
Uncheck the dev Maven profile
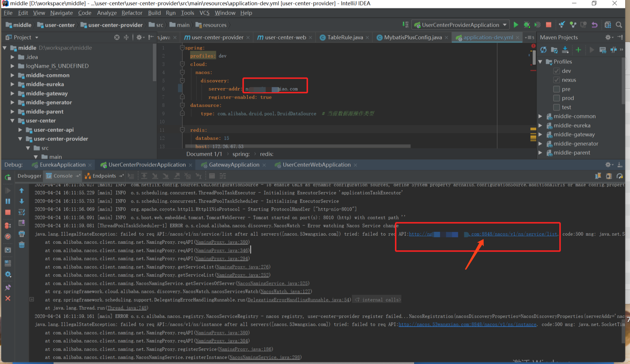tap(556, 71)
